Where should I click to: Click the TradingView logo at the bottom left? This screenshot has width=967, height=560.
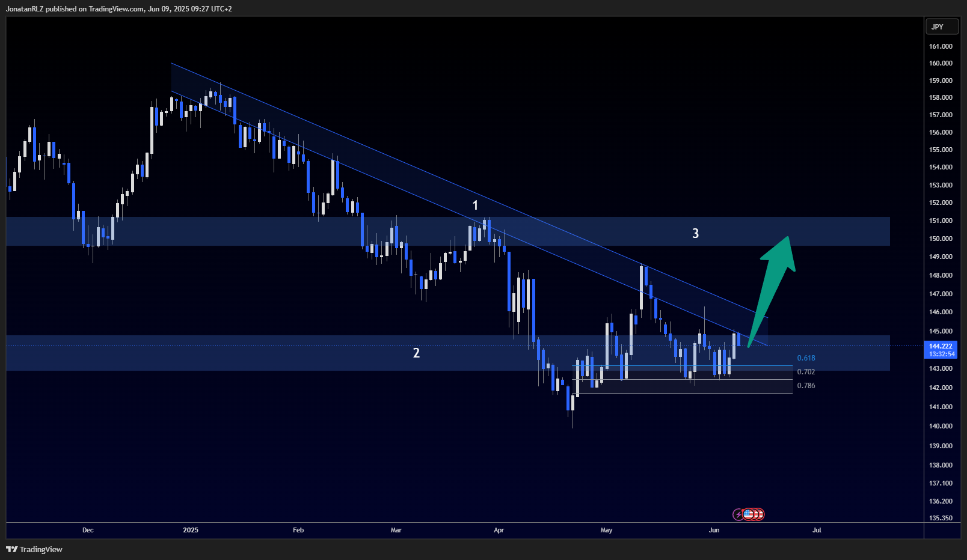click(x=34, y=549)
